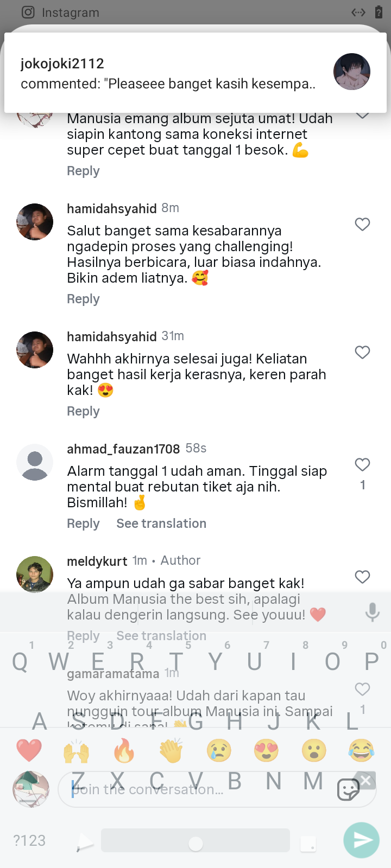Like hamidahsyahid's 31m comment heart
Viewport: 391px width, 868px height.
[x=362, y=352]
